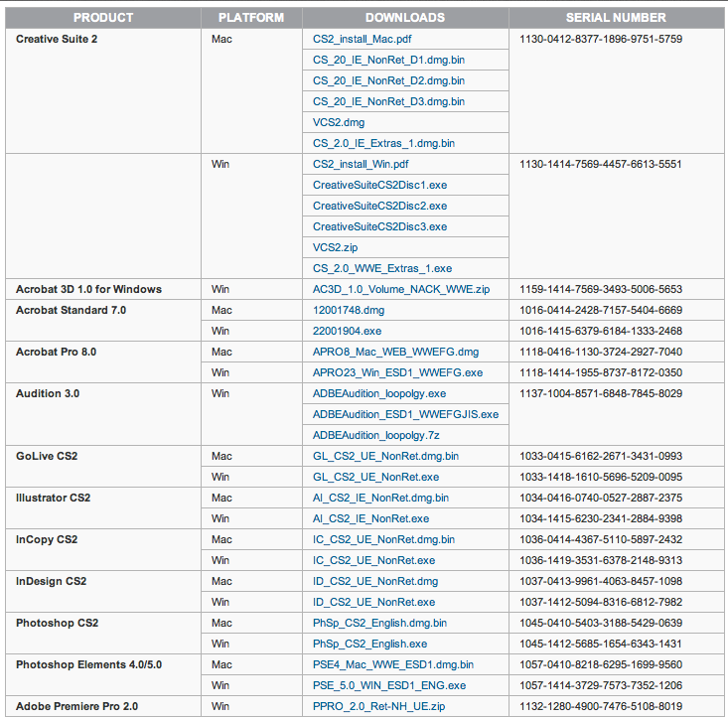Click the 12001748.dmg link
Image resolution: width=728 pixels, height=718 pixels.
[349, 311]
